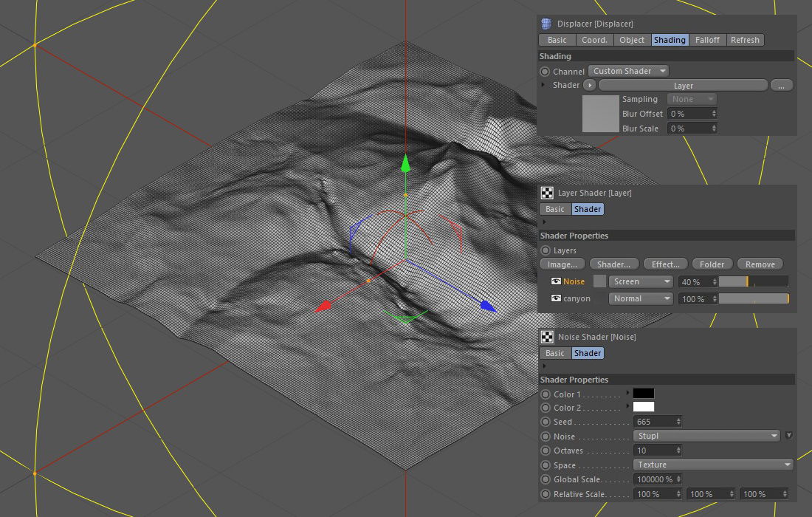Hide the Noise layer with eye icon
812x517 pixels.
(x=556, y=281)
